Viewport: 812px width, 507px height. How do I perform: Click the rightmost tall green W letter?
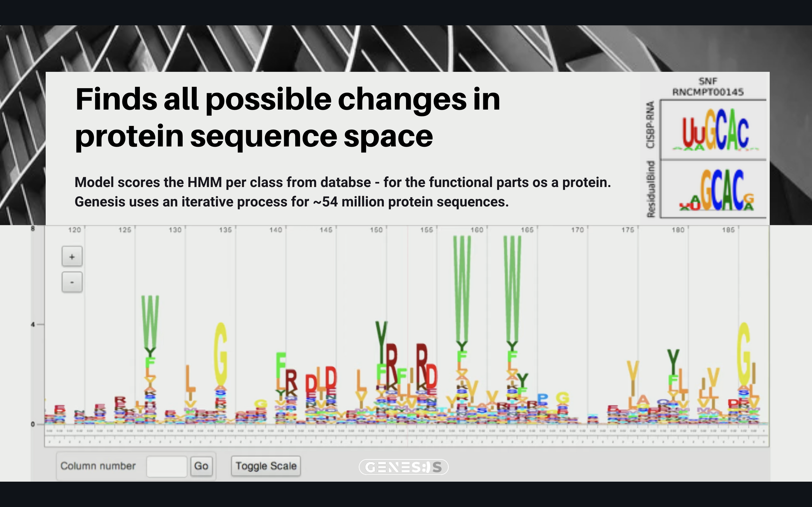[x=512, y=288]
